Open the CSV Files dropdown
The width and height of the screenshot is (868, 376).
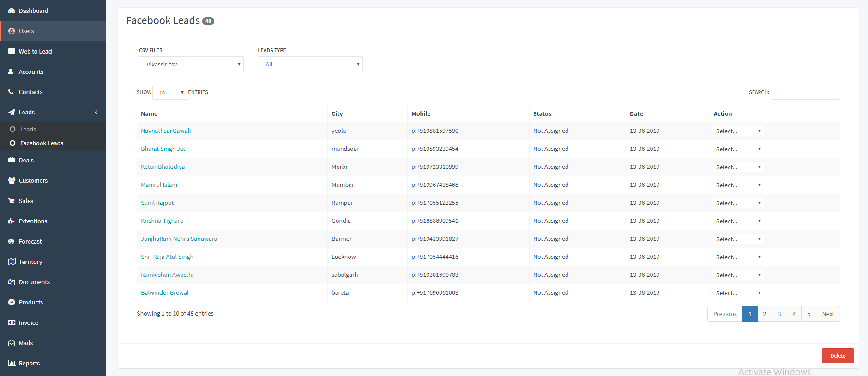pos(191,64)
